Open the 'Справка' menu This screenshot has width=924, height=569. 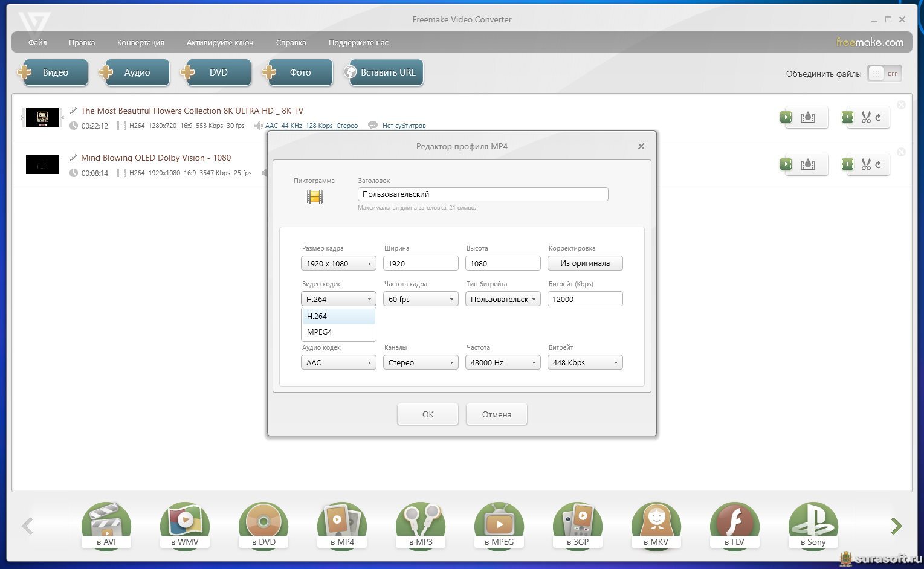click(291, 43)
